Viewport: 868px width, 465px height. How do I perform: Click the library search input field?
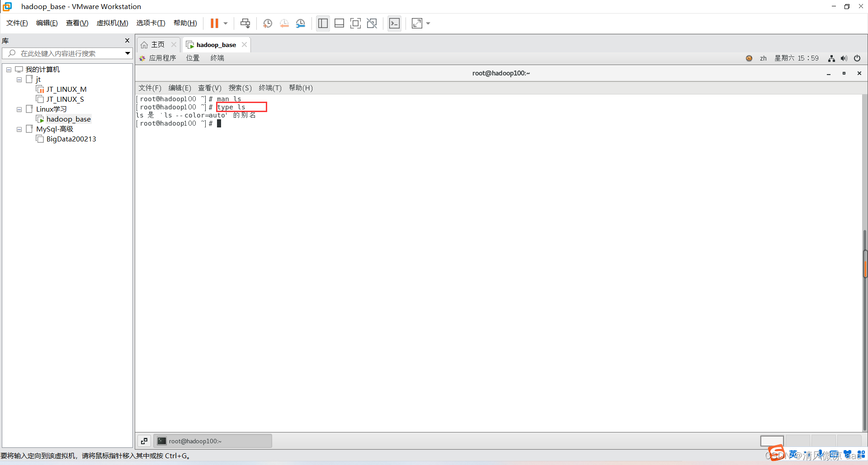pyautogui.click(x=67, y=53)
